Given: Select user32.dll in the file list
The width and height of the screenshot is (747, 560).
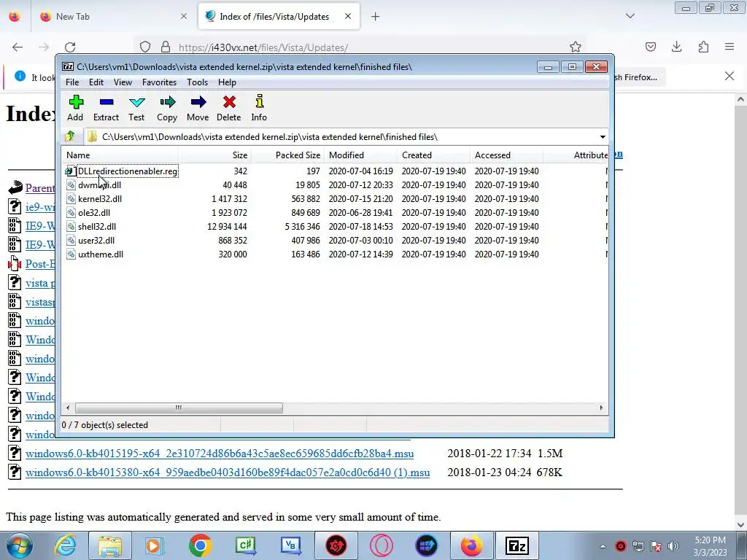Looking at the screenshot, I should point(96,241).
